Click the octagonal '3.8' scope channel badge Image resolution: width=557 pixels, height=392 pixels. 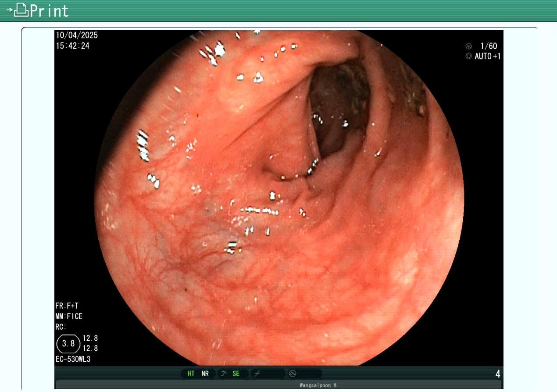[68, 343]
